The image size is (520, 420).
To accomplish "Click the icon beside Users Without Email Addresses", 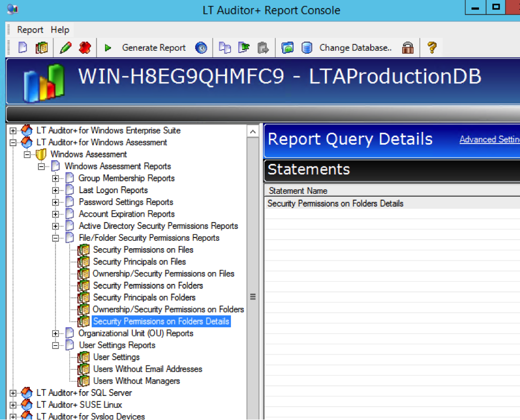I will pos(84,369).
